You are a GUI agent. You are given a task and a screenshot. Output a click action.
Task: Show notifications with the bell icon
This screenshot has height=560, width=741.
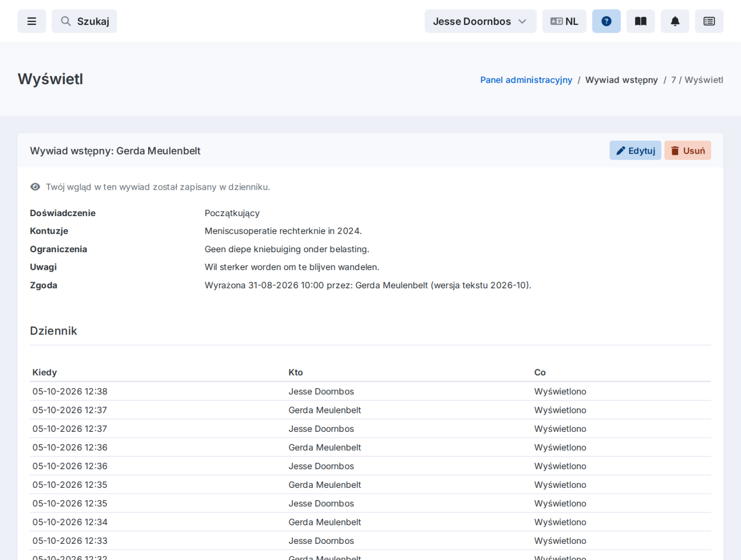(675, 21)
